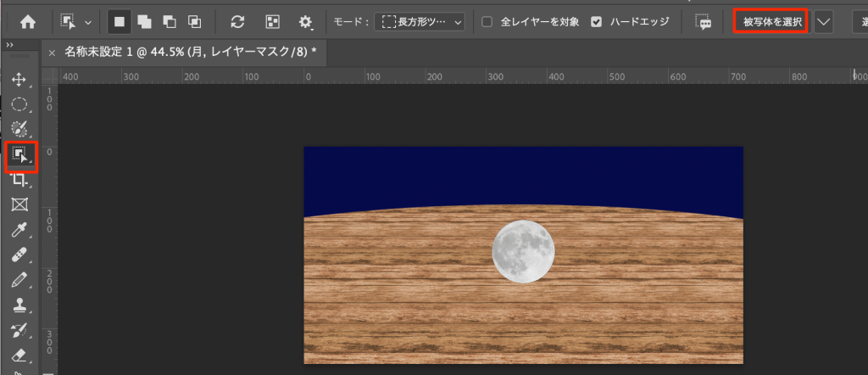Image resolution: width=868 pixels, height=375 pixels.
Task: Select the Object Selection tool in toolbar
Action: (19, 155)
